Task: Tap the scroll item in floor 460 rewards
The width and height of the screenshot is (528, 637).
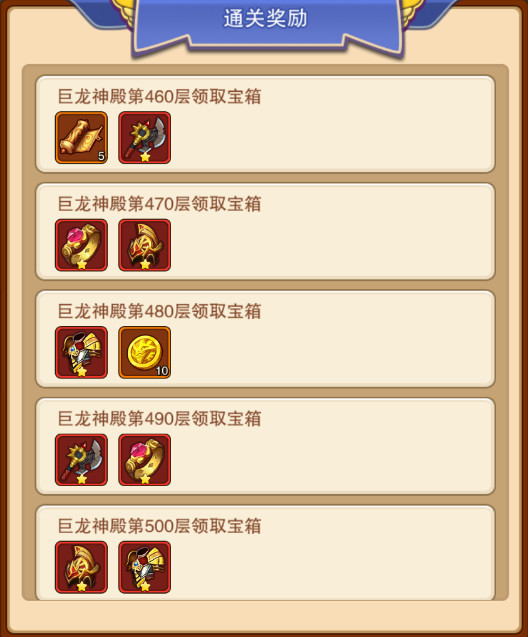Action: click(81, 138)
